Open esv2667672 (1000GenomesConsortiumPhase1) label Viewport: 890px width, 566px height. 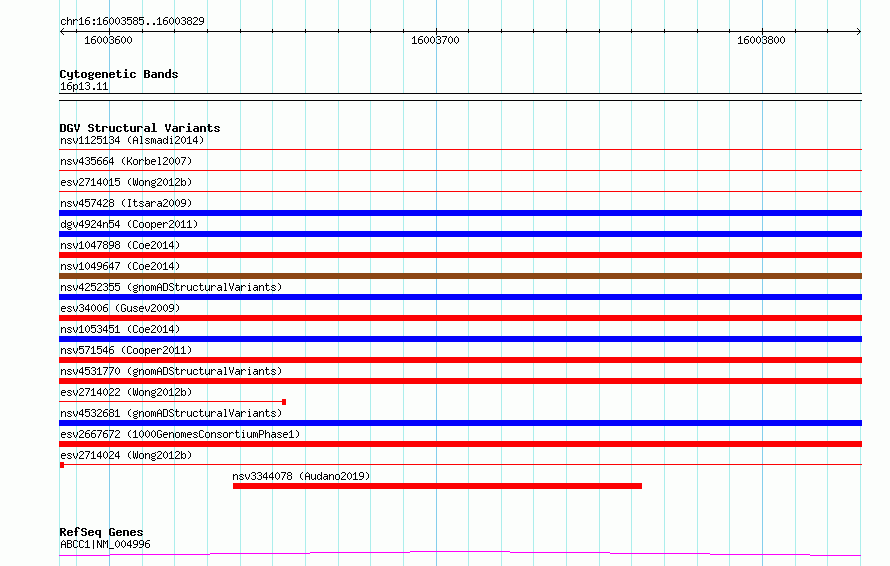pos(180,434)
